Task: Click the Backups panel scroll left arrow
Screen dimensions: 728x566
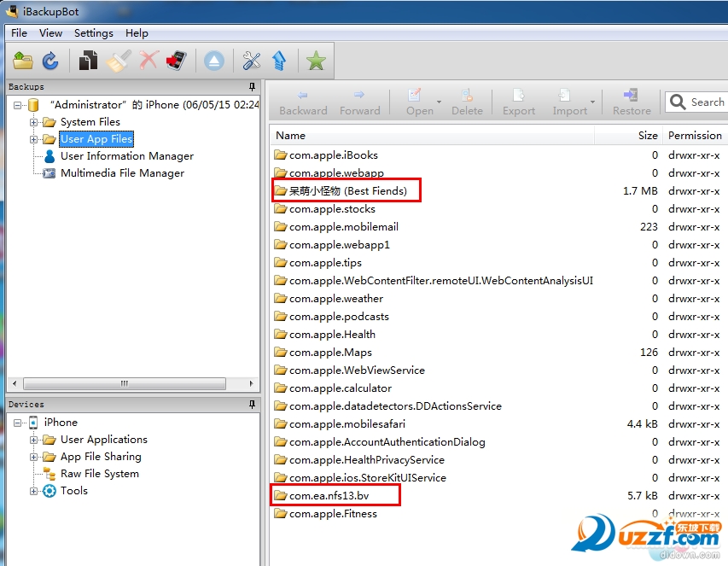Action: tap(15, 383)
